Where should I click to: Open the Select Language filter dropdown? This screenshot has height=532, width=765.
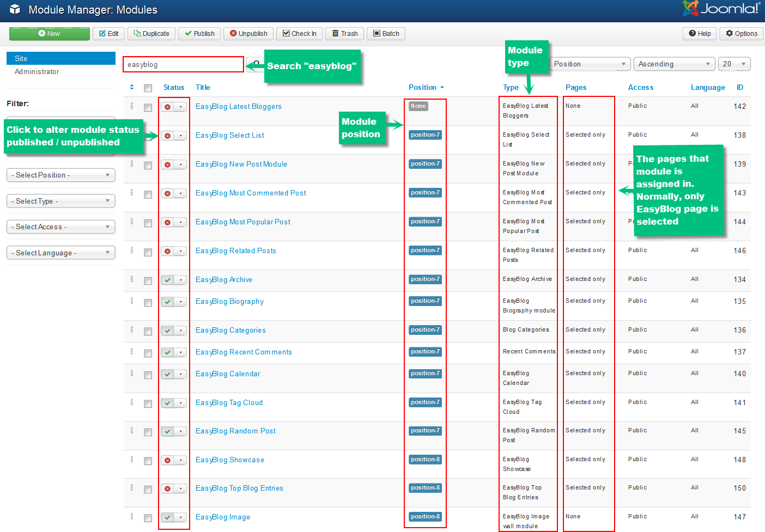click(61, 253)
